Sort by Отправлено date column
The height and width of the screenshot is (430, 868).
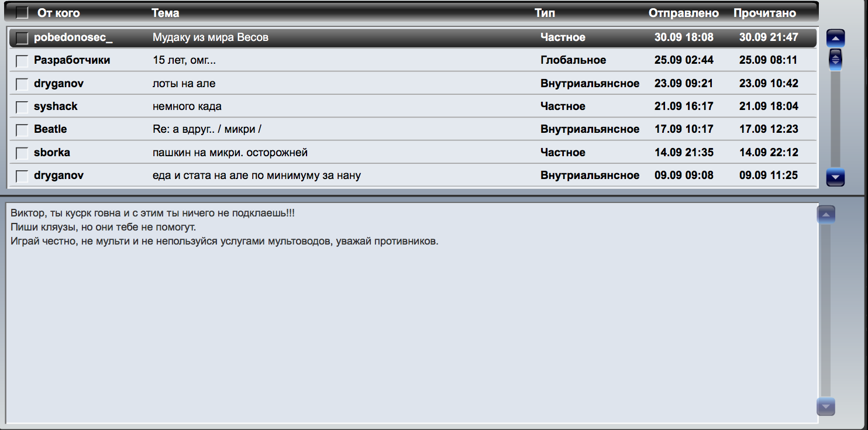(683, 13)
